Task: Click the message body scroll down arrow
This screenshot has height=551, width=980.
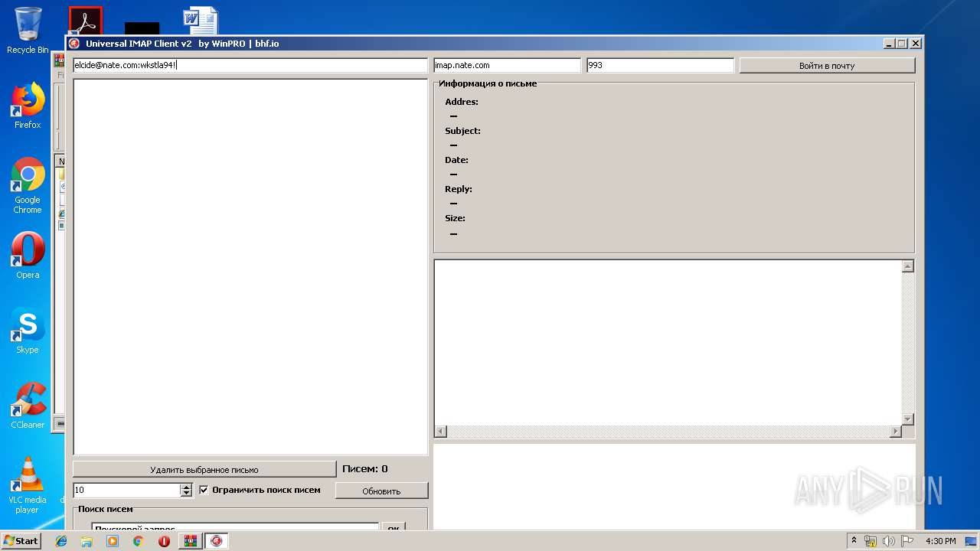Action: click(908, 419)
